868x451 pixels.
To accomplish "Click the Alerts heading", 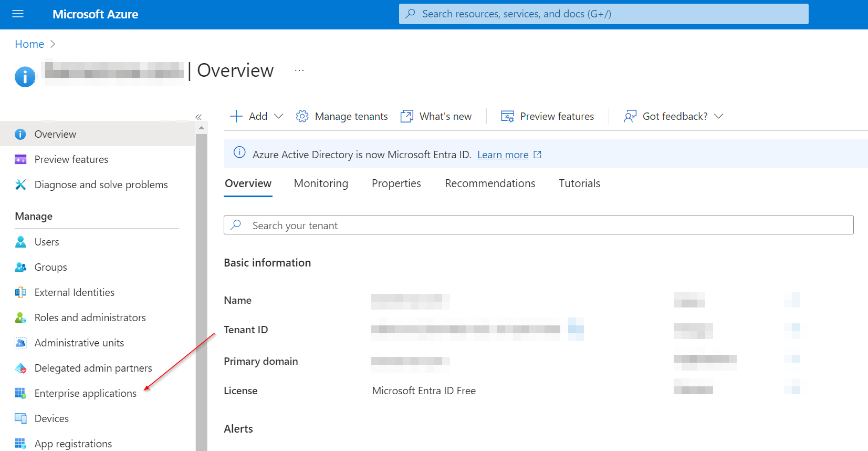I will [238, 429].
